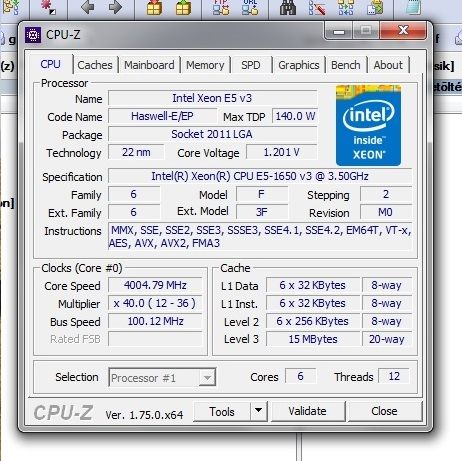Click the Revision value M0

click(x=386, y=212)
